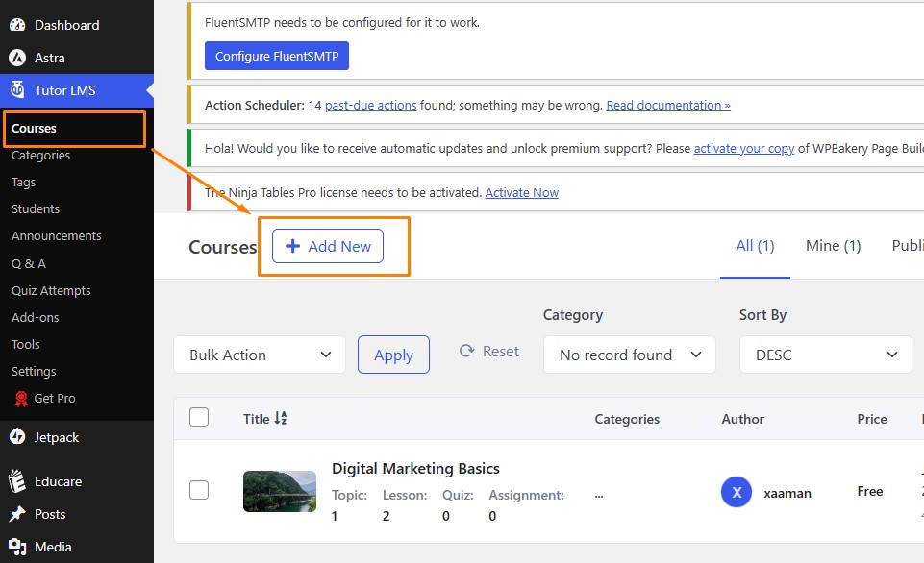Click the Astra logo icon
The width and height of the screenshot is (924, 563).
(x=17, y=58)
